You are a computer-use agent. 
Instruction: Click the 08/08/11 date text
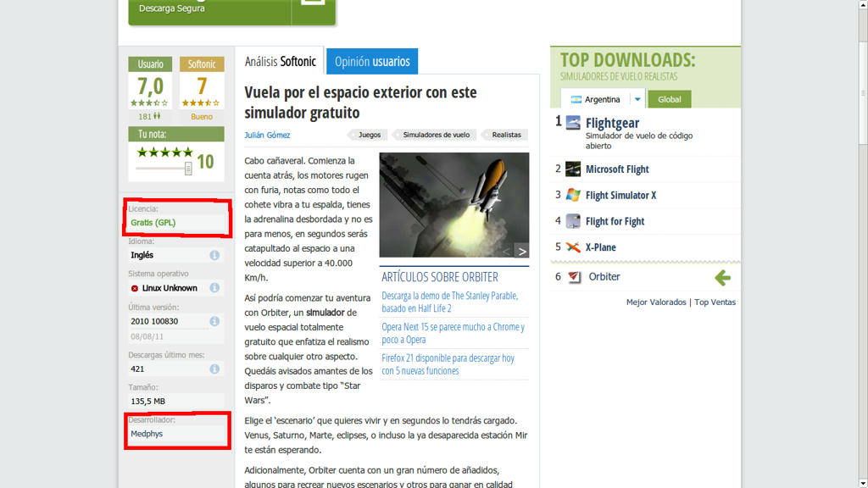[147, 336]
